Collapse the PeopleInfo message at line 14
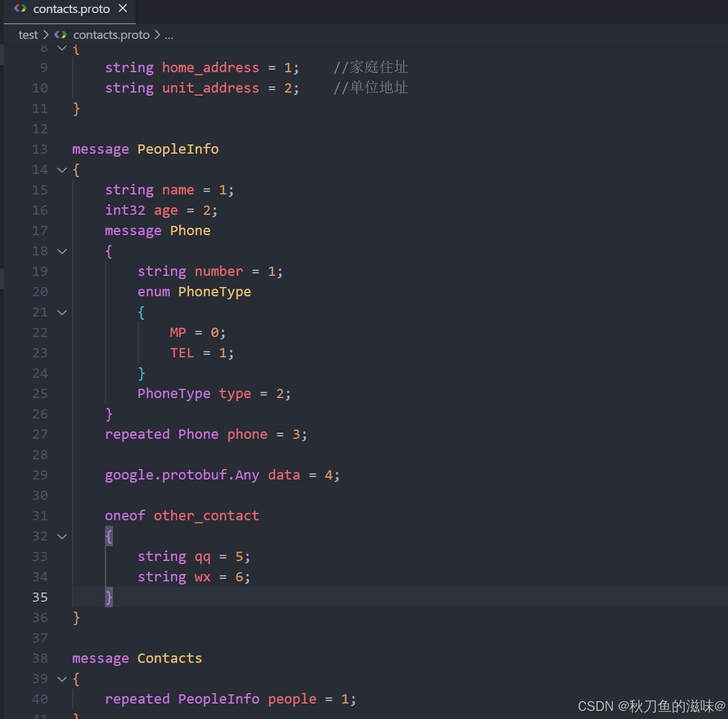This screenshot has width=728, height=719. [x=61, y=169]
